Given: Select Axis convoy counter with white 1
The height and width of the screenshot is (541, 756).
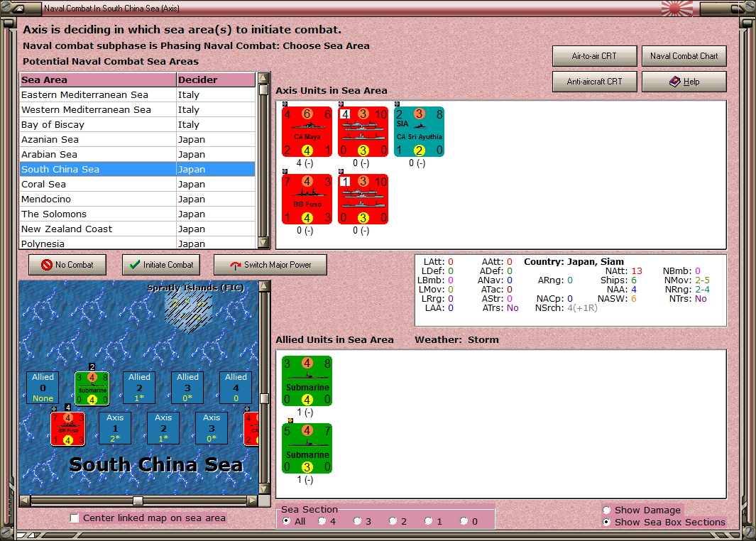Looking at the screenshot, I should tap(363, 199).
